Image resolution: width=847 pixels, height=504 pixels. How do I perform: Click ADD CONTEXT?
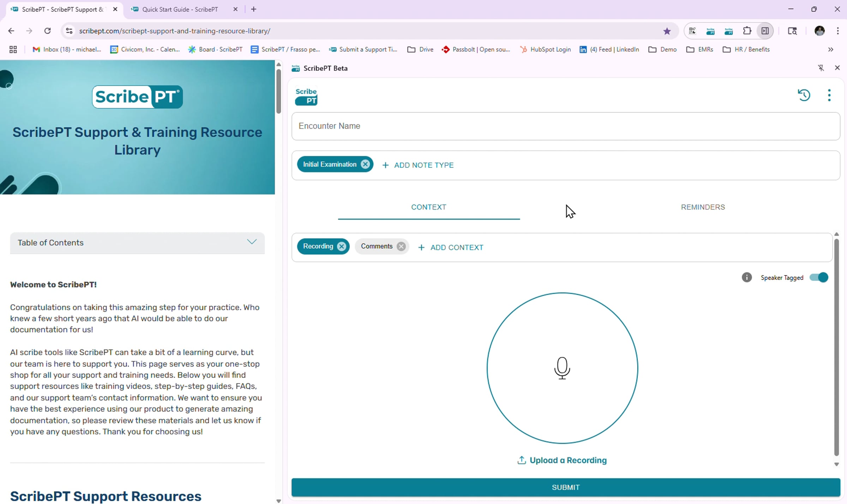pos(451,248)
